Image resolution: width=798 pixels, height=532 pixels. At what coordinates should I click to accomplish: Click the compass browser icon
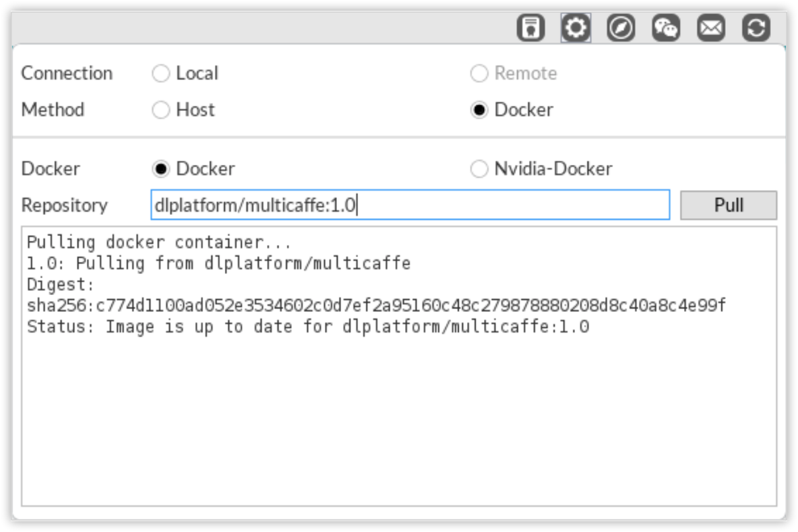click(x=621, y=28)
